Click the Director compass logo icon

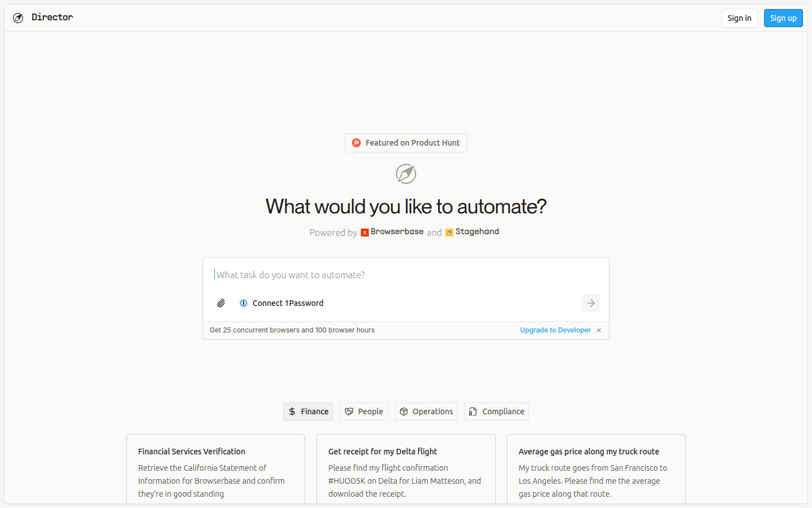(18, 18)
